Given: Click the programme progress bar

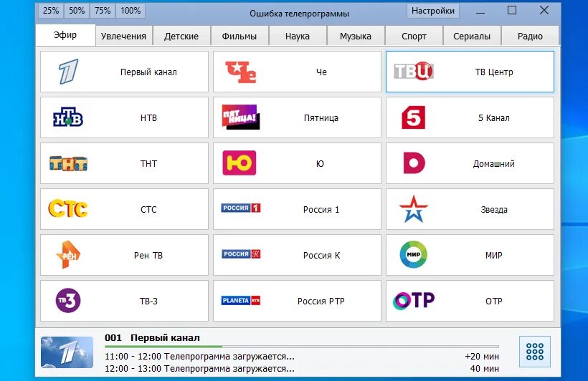Looking at the screenshot, I should [x=302, y=347].
